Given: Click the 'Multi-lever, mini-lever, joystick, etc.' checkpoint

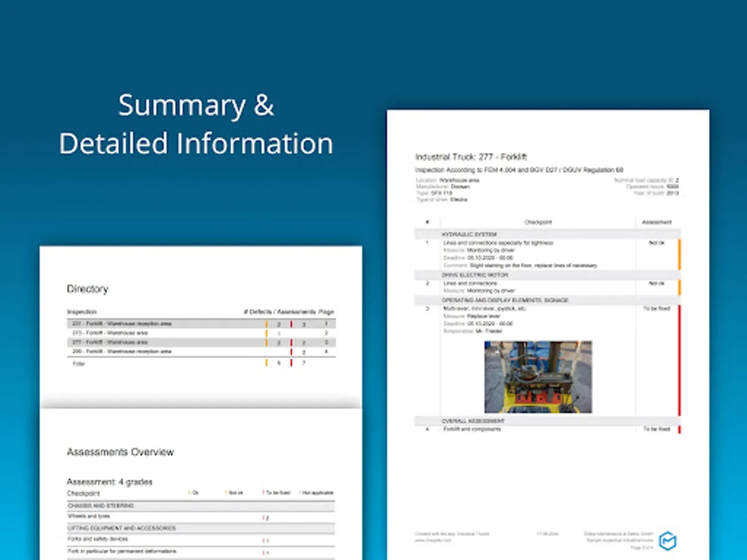Looking at the screenshot, I should (x=486, y=309).
